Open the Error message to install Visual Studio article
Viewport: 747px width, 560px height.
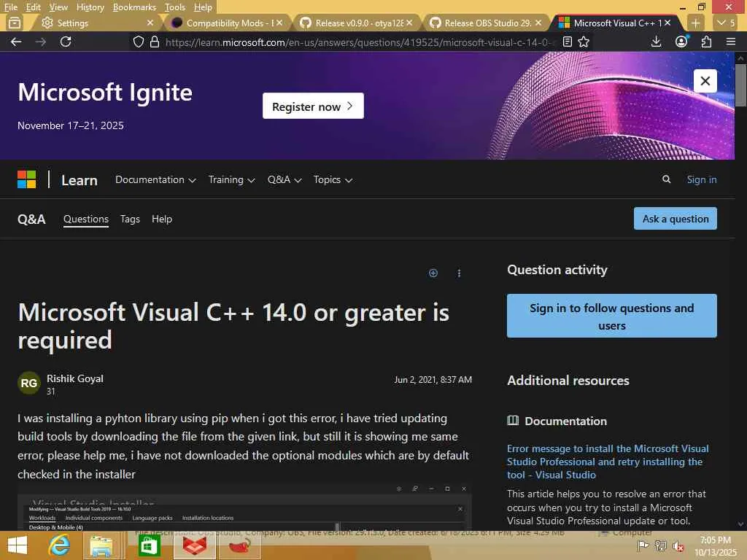click(608, 462)
